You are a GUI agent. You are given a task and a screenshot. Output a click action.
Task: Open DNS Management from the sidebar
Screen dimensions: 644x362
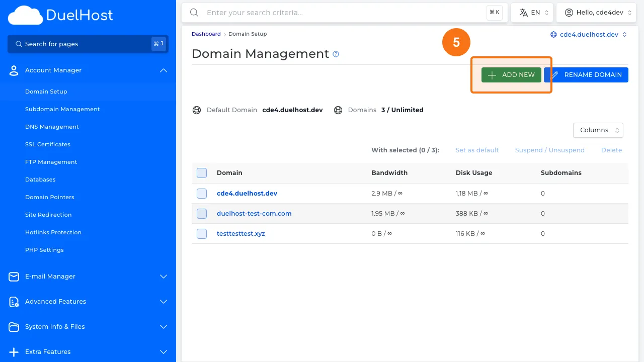click(x=52, y=127)
